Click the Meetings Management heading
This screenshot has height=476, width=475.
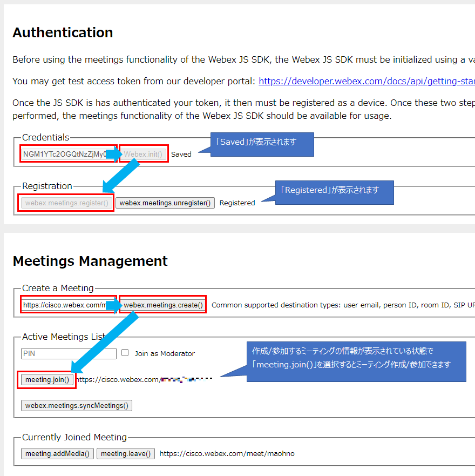pyautogui.click(x=90, y=261)
